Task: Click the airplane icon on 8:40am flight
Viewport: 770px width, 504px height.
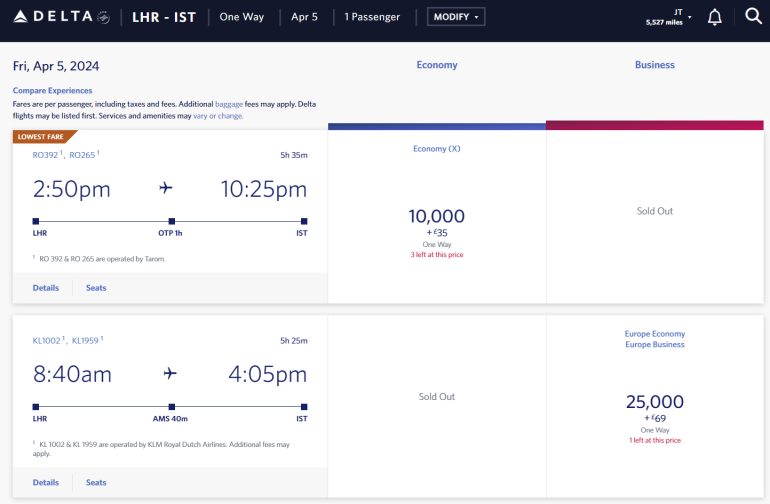Action: tap(169, 374)
